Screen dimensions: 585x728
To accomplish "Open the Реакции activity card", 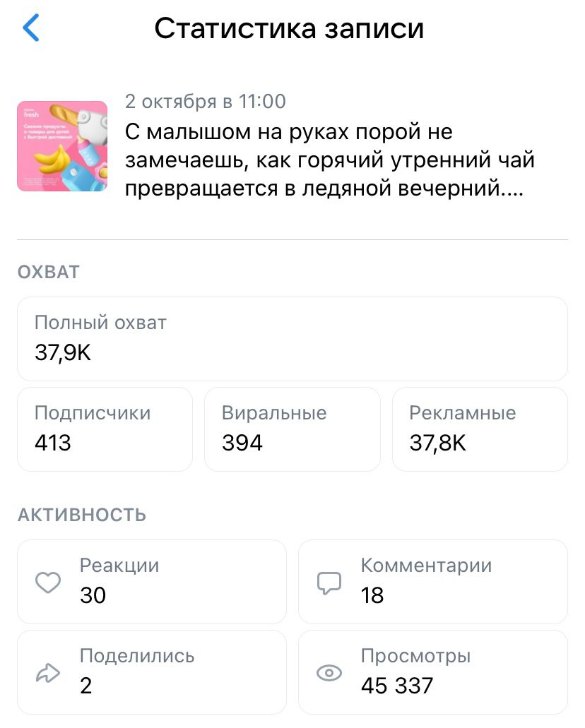I will [151, 582].
